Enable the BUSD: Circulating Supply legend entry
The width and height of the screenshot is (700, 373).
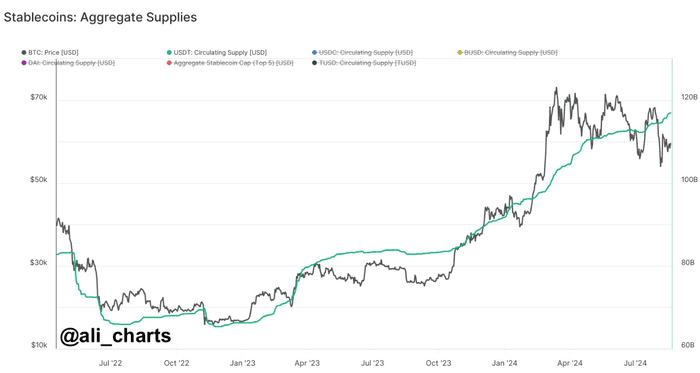[507, 53]
